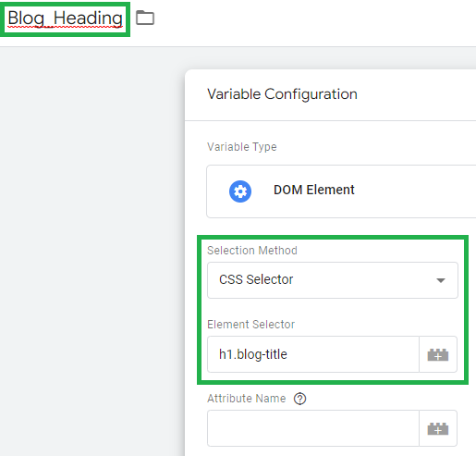
Task: Click the Variable Configuration heading
Action: pyautogui.click(x=282, y=94)
